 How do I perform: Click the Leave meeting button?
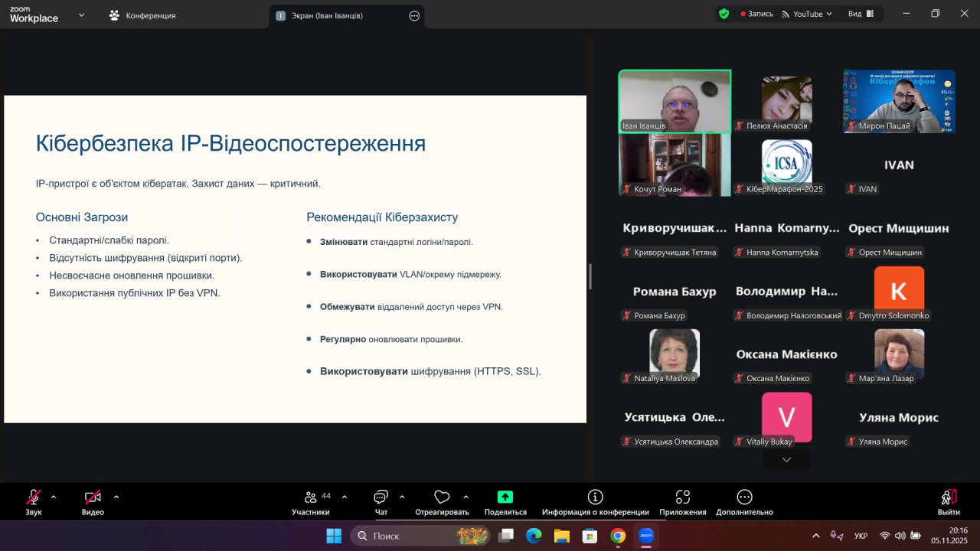(948, 501)
